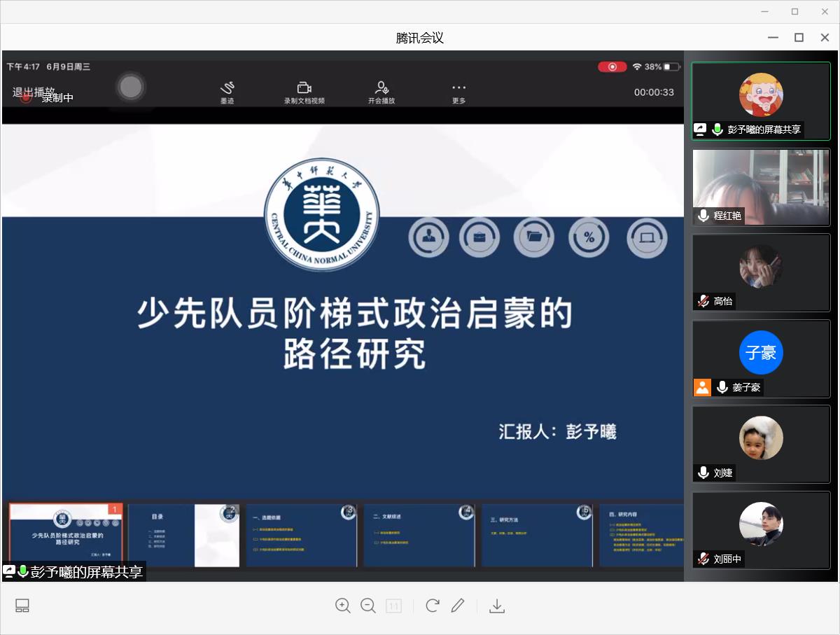Reset view with the 1:1 button
Viewport: 840px width, 635px height.
(x=394, y=606)
